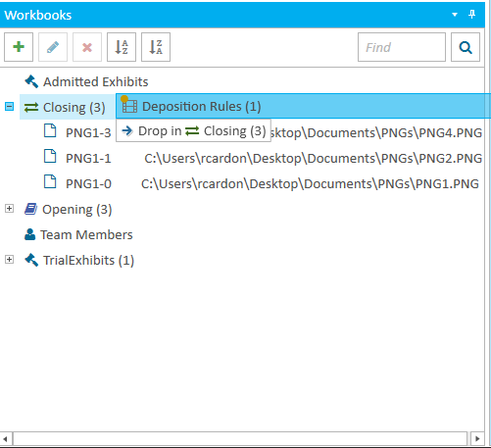Screen dimensions: 491x448
Task: Open the Workbooks panel dropdown arrow
Action: 455,15
